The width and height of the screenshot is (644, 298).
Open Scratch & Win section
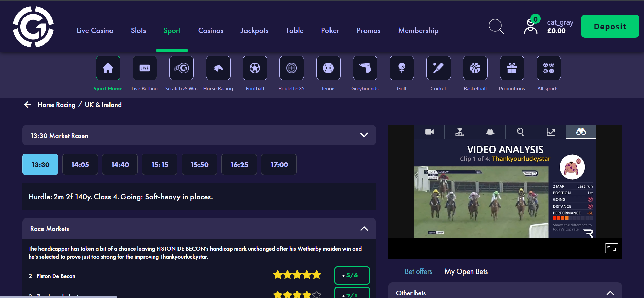[182, 68]
